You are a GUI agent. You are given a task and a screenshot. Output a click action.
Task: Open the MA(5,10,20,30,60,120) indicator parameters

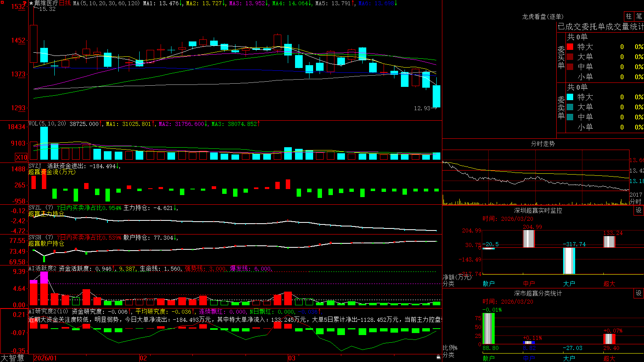(107, 3)
